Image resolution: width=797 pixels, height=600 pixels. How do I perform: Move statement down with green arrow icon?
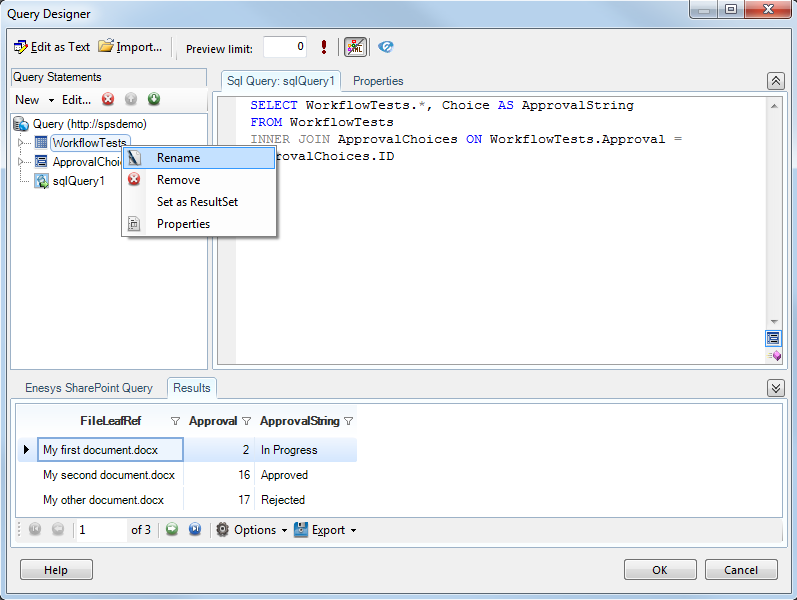[x=154, y=99]
